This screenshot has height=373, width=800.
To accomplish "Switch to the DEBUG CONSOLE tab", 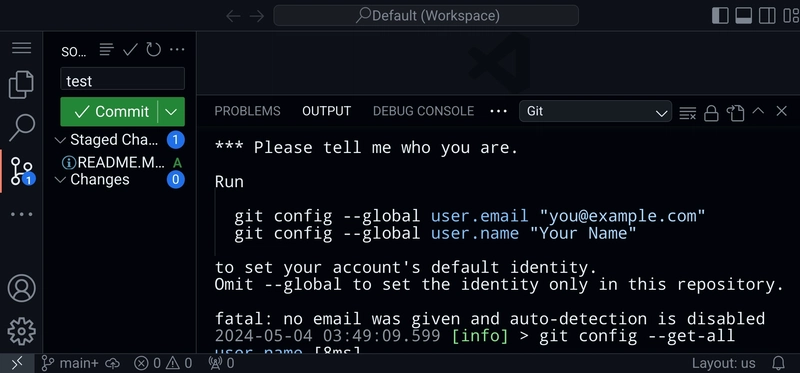I will tap(423, 111).
